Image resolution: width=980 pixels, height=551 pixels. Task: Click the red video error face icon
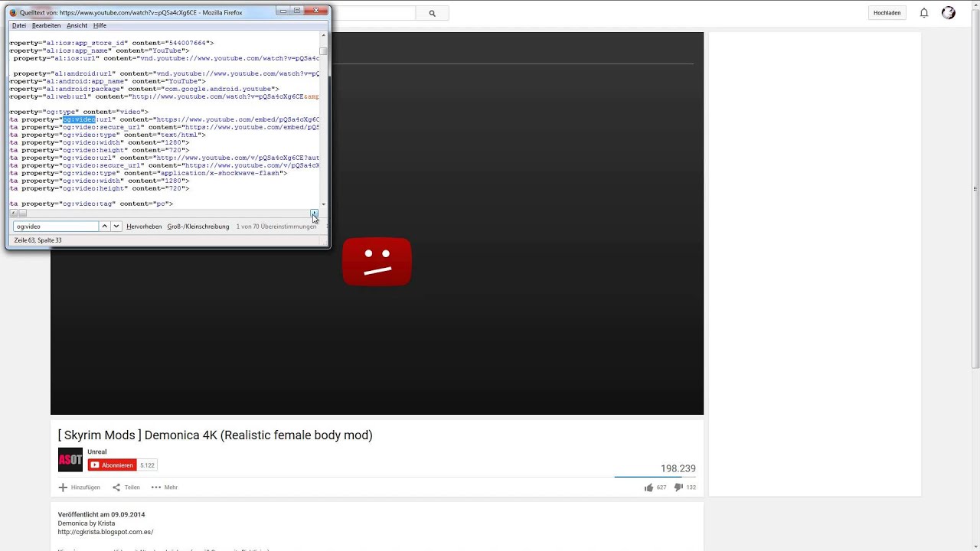point(377,262)
